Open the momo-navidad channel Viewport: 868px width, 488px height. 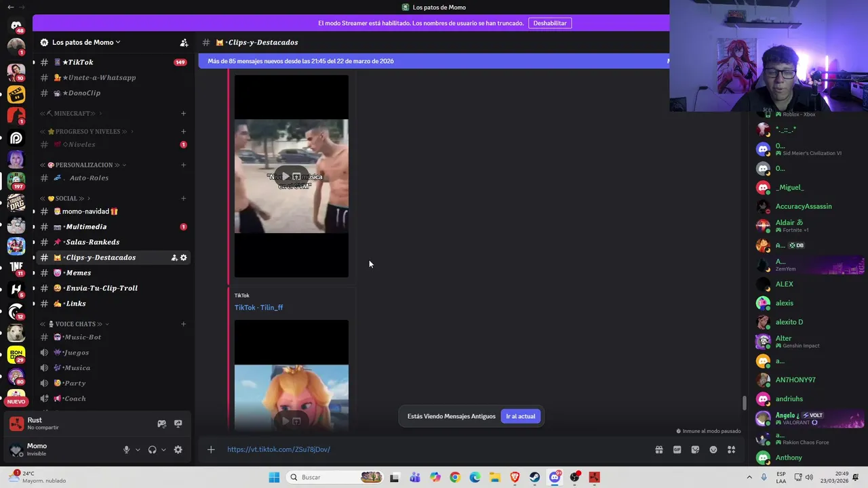pyautogui.click(x=112, y=211)
